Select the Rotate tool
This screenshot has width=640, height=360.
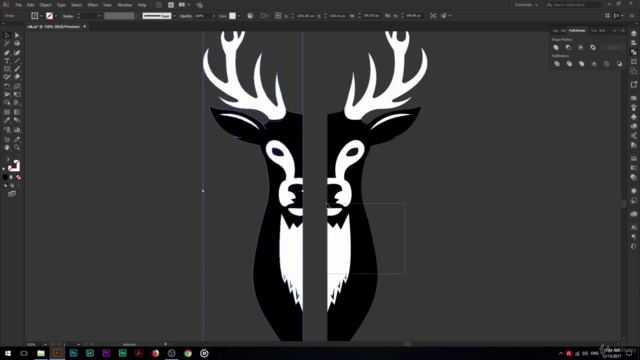pyautogui.click(x=7, y=86)
